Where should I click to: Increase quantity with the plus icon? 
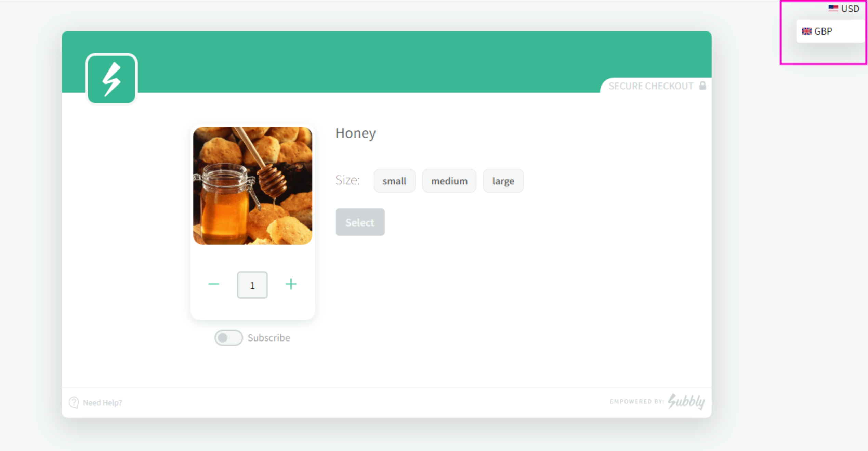291,284
